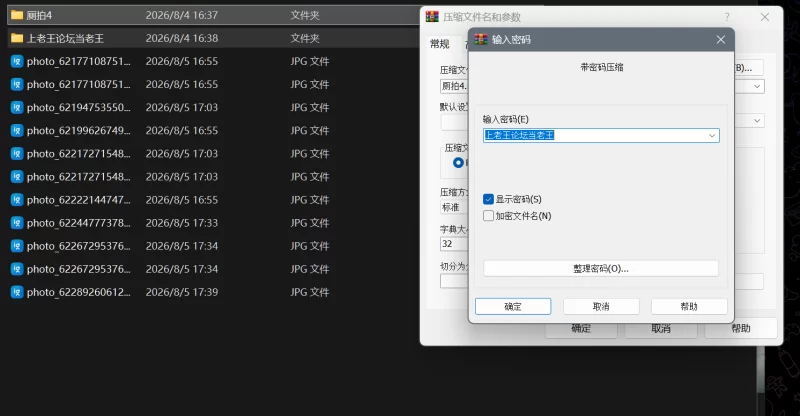Open 整理密码(O)... button
This screenshot has width=800, height=416.
tap(601, 268)
